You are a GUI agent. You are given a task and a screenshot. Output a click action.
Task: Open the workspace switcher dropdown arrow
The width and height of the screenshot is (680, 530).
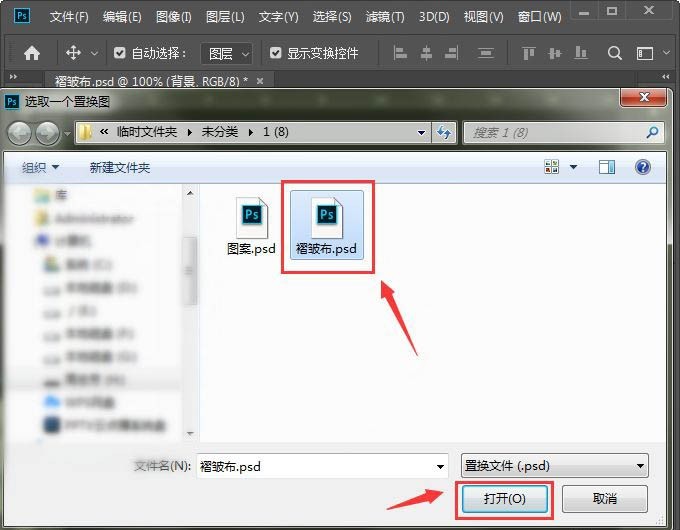click(667, 53)
